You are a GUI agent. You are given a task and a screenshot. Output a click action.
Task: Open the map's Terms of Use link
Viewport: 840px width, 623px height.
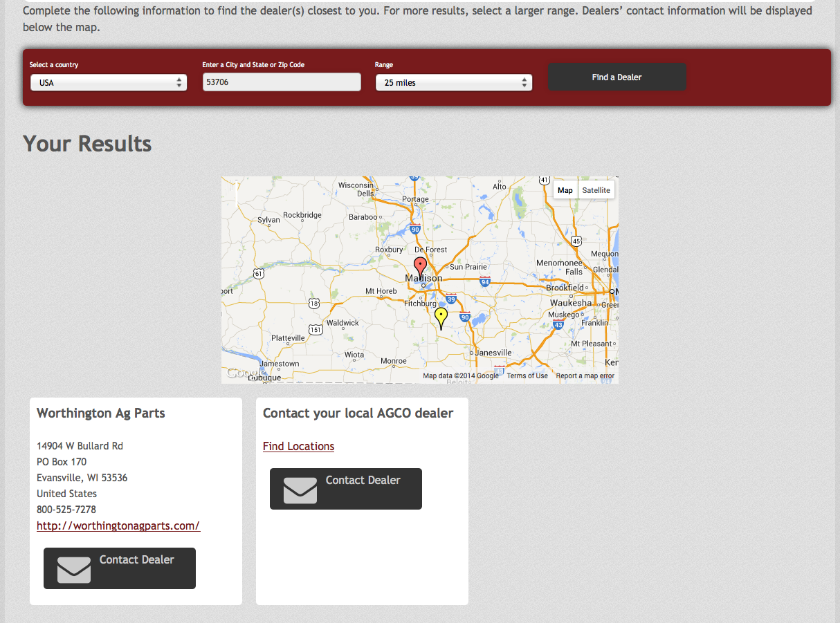pyautogui.click(x=527, y=376)
